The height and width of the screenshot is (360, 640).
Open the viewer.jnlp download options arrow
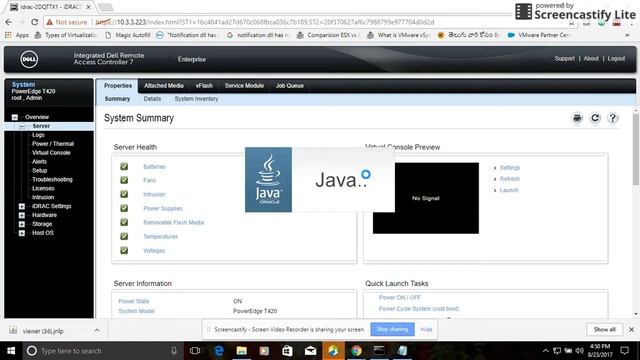tap(97, 330)
